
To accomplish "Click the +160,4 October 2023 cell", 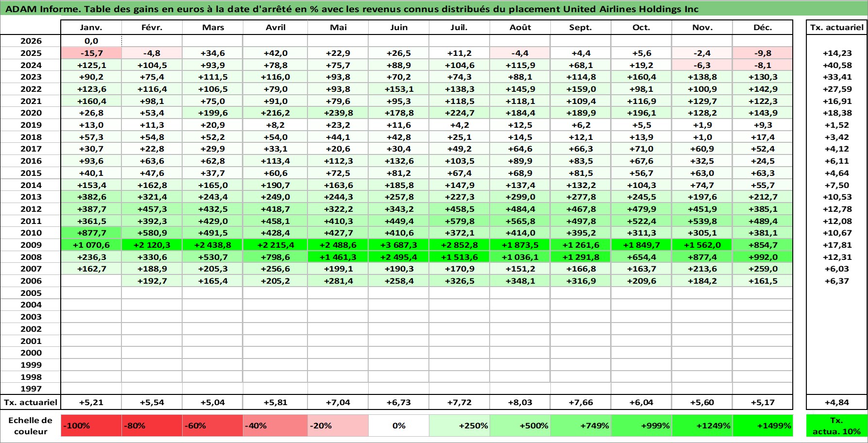I will (x=641, y=77).
